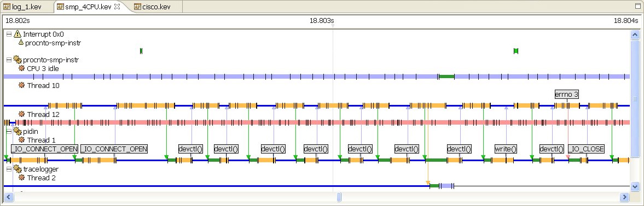Click the pidin process gears icon
644x206 pixels.
coord(18,131)
